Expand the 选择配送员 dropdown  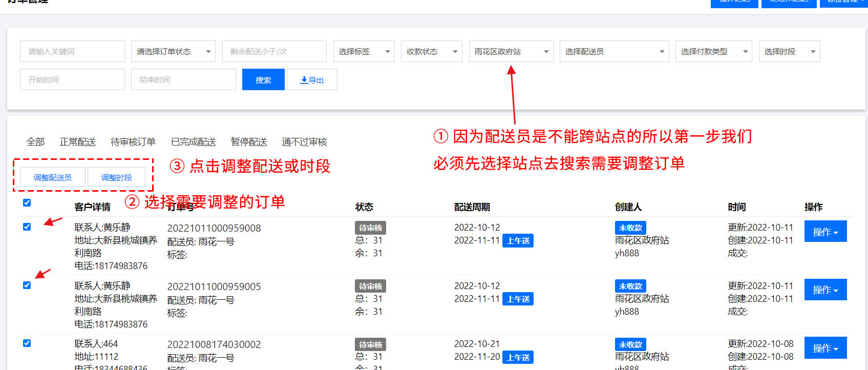[614, 52]
